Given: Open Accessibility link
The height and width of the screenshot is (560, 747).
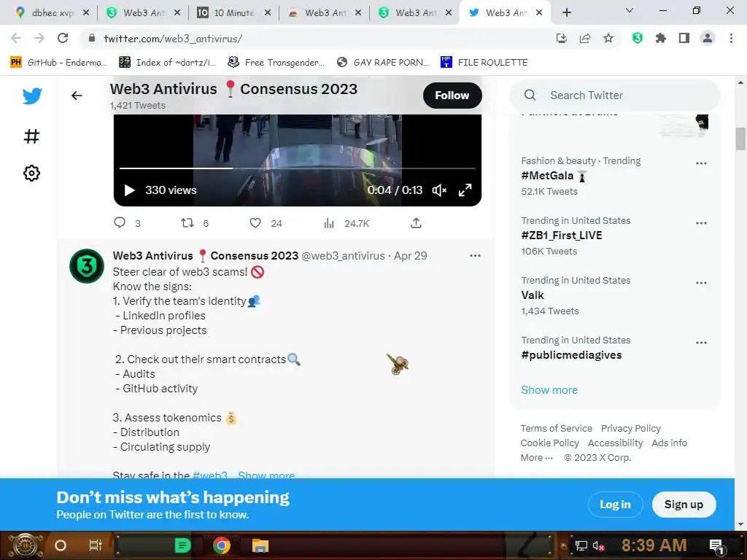Looking at the screenshot, I should (615, 443).
